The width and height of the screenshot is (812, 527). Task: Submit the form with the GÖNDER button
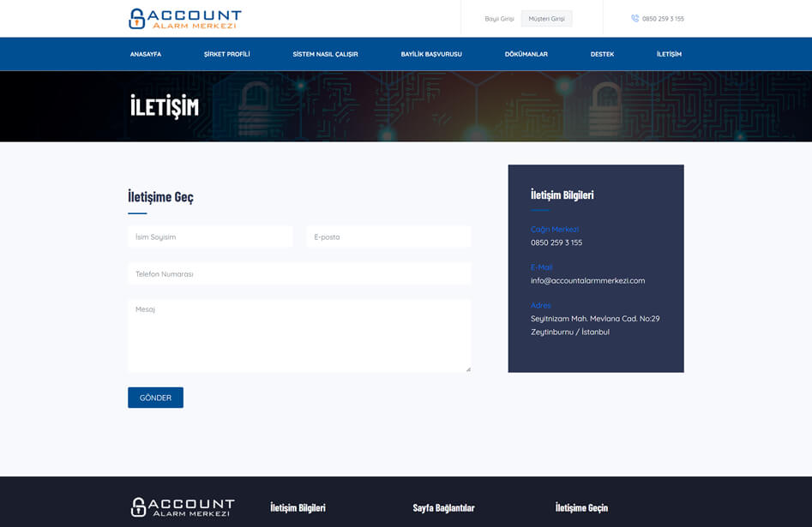(x=155, y=398)
